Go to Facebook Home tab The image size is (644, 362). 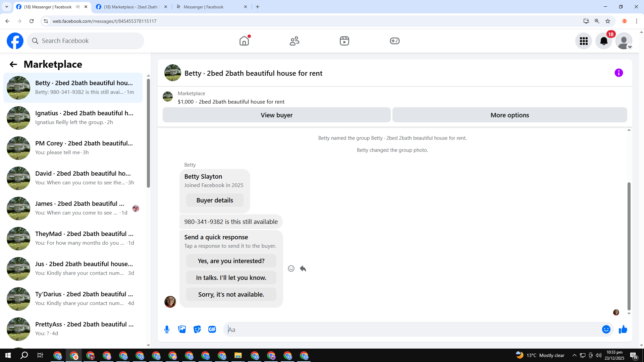244,41
